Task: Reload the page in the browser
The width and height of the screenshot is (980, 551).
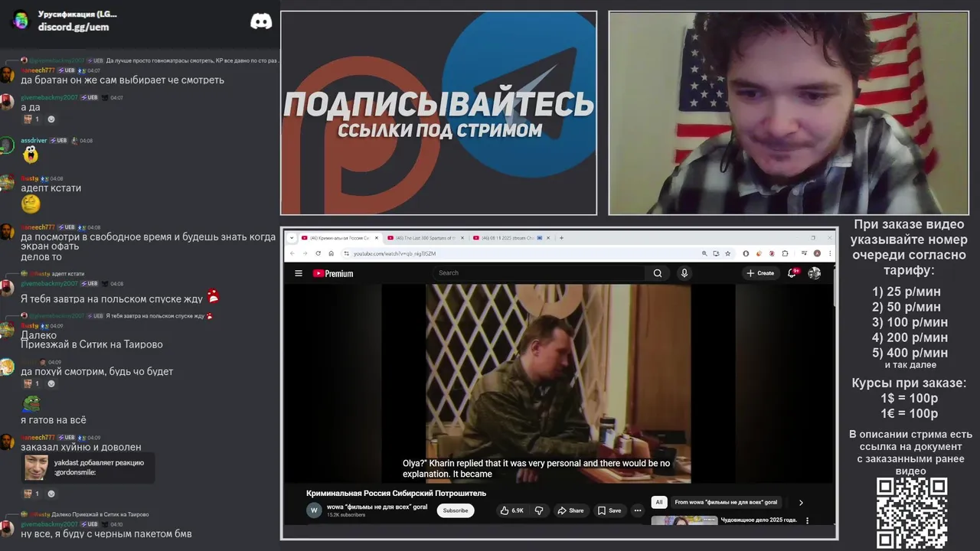Action: point(318,253)
